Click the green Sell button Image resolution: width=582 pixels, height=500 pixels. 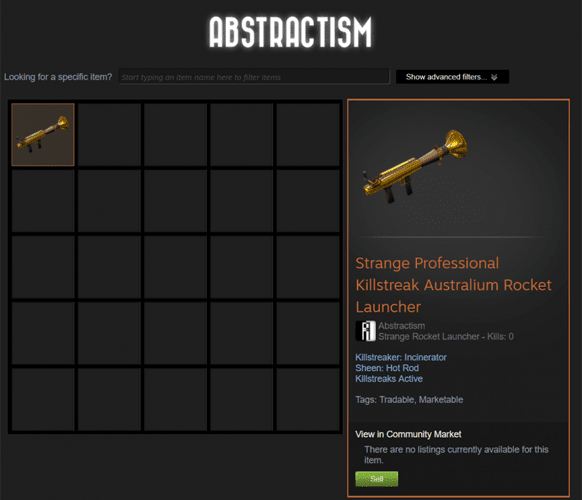[376, 479]
